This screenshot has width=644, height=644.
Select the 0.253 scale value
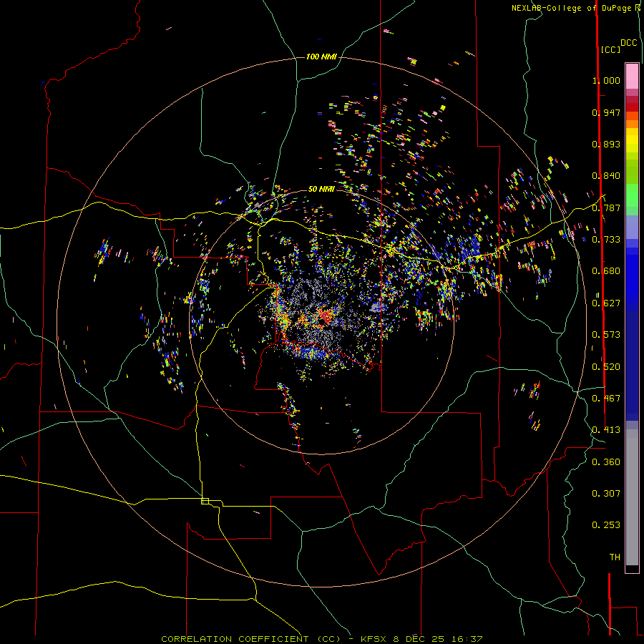click(606, 525)
